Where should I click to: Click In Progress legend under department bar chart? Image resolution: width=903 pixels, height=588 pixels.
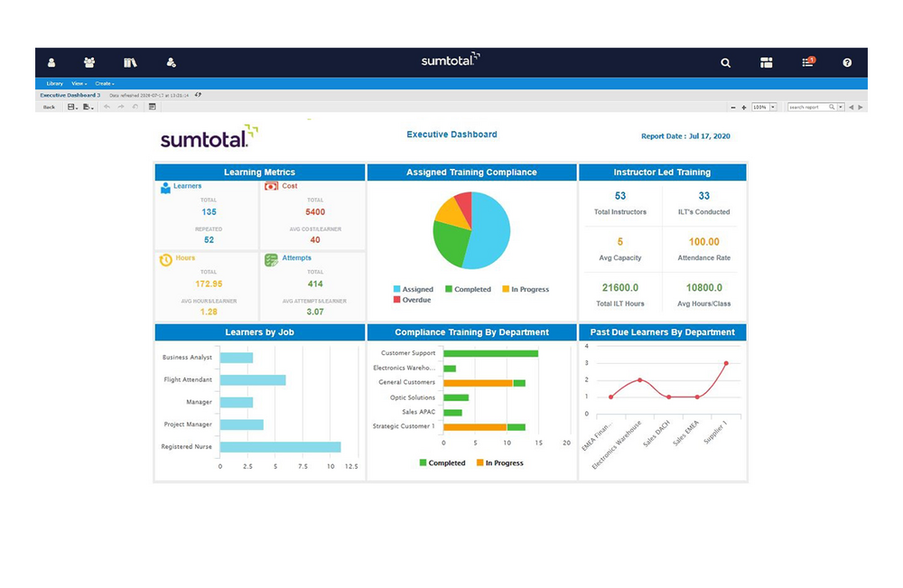(500, 463)
